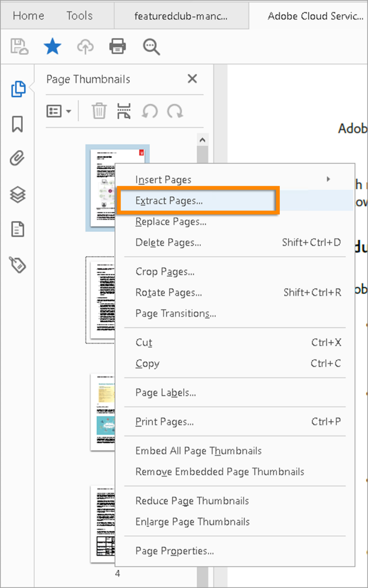Screen dimensions: 368x588
Task: Open the Bookmarks panel in the sidebar
Action: point(17,124)
